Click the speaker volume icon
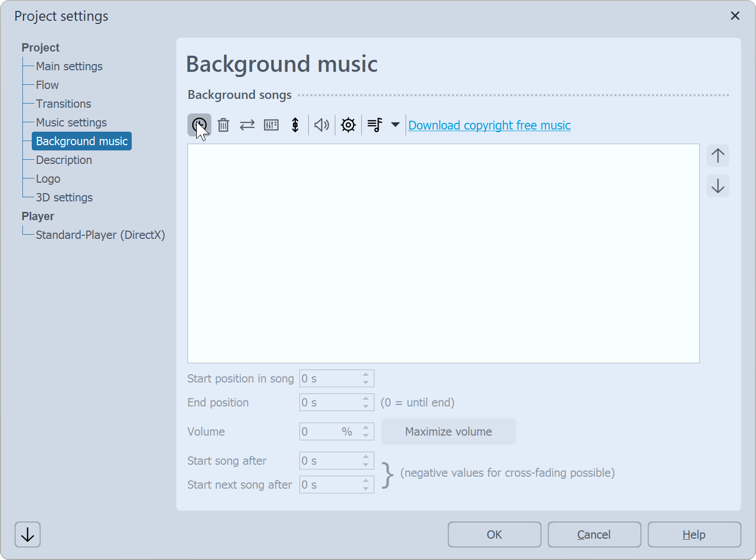 point(321,125)
